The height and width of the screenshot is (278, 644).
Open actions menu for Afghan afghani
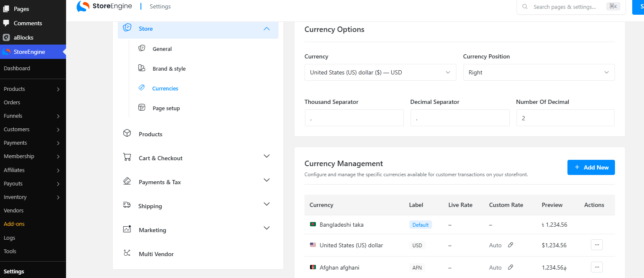(x=597, y=267)
